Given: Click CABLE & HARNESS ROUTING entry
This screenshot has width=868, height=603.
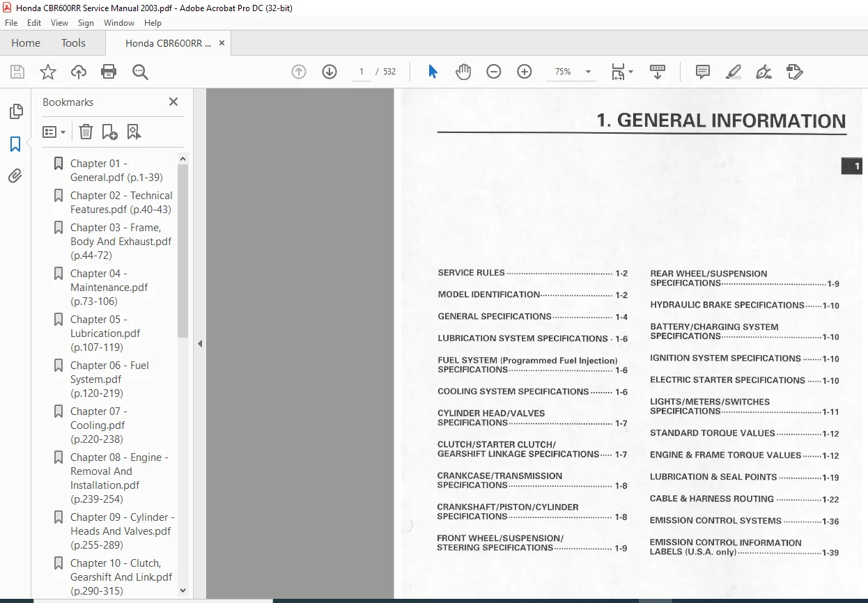Looking at the screenshot, I should tap(745, 499).
